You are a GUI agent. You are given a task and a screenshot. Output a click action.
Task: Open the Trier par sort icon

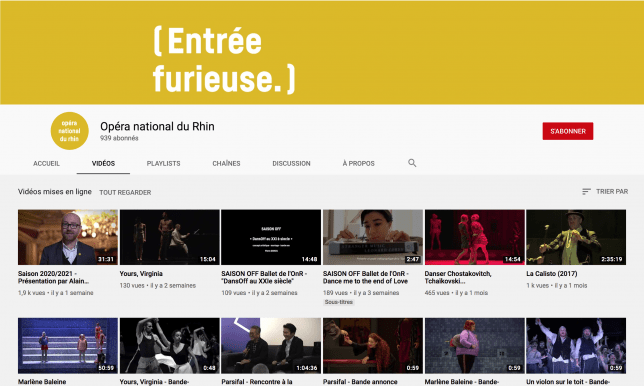tap(586, 192)
